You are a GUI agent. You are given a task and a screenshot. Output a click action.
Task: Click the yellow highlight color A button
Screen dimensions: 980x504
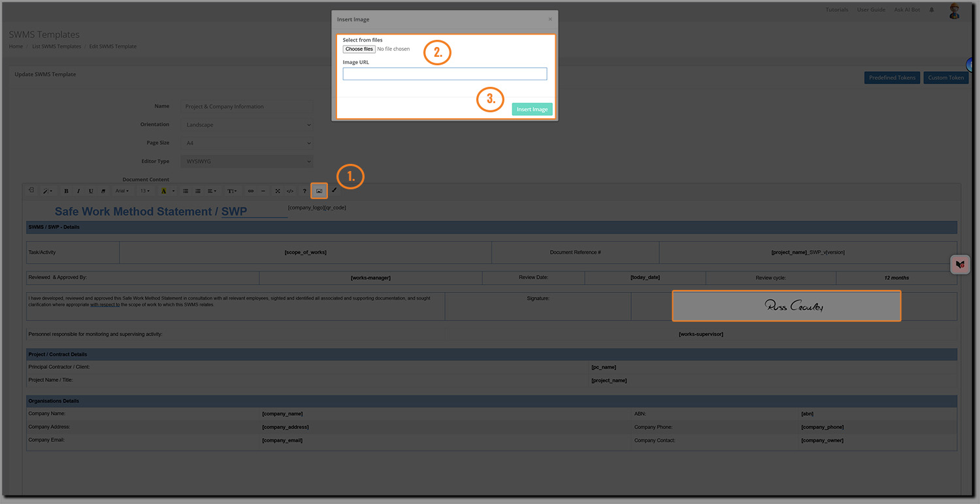[x=164, y=191]
